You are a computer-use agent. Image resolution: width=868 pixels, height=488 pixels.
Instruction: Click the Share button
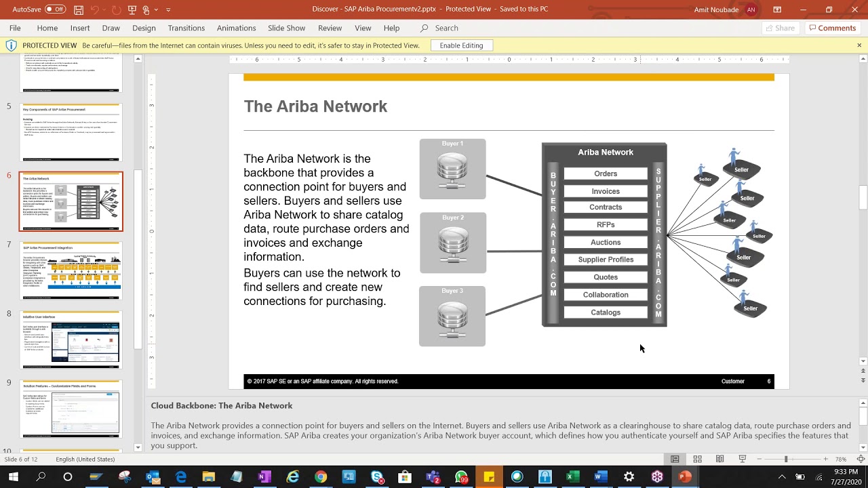coord(780,28)
